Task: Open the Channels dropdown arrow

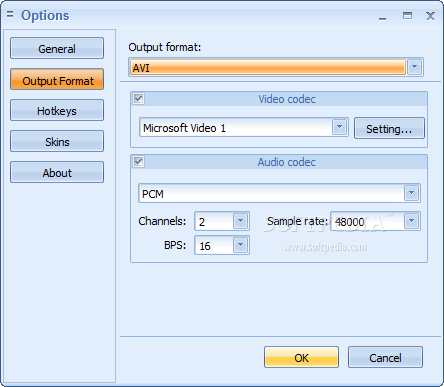Action: (x=240, y=221)
